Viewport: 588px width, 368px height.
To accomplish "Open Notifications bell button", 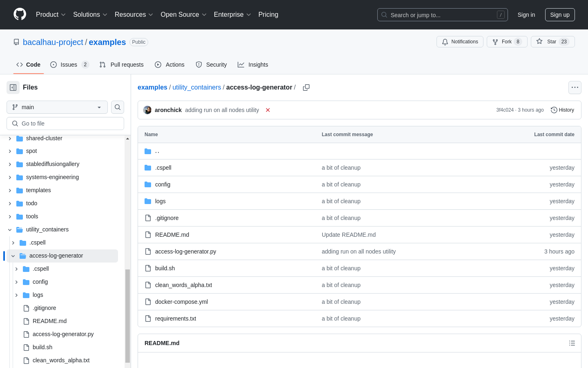I will (x=460, y=42).
